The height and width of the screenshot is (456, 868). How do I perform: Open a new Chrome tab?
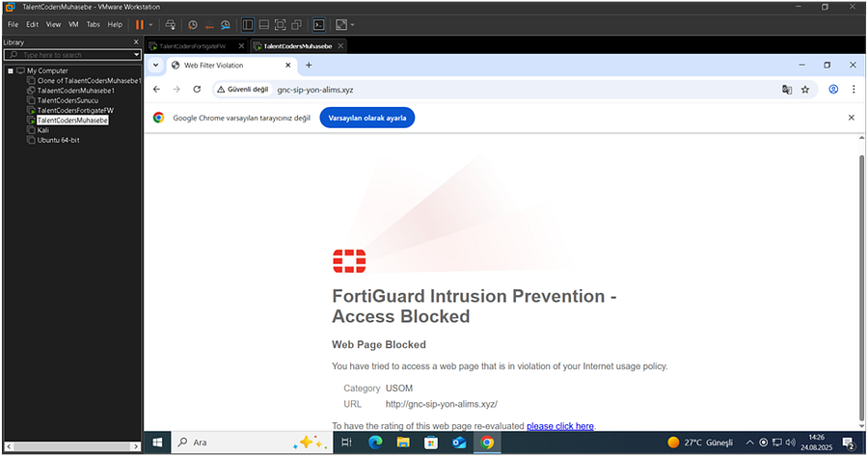309,66
